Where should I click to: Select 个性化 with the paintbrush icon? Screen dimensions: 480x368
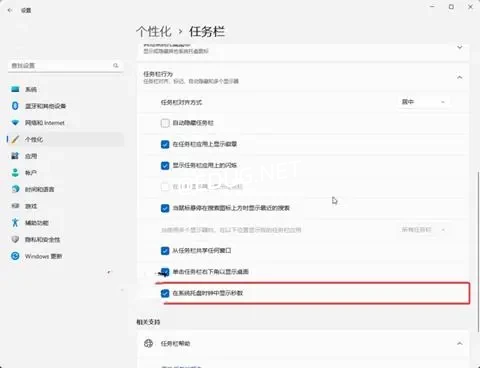pos(15,139)
